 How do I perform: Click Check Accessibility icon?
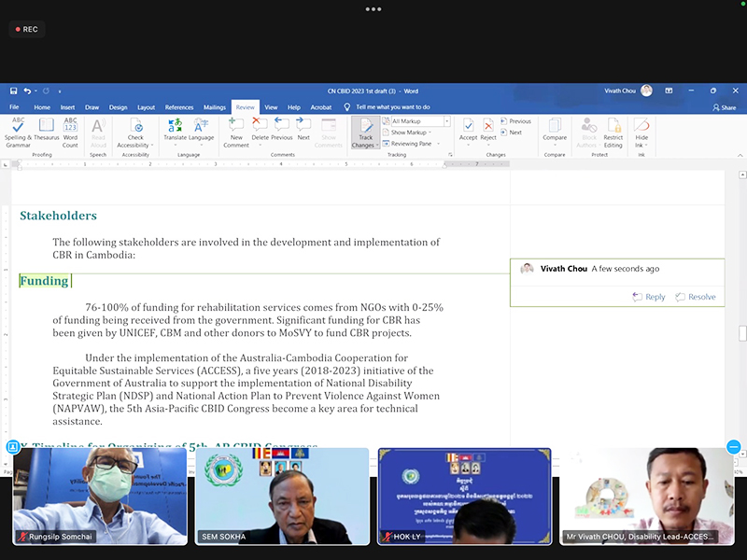click(x=135, y=126)
